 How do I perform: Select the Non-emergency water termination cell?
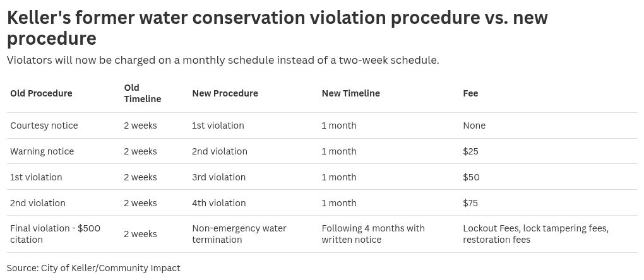(x=239, y=234)
